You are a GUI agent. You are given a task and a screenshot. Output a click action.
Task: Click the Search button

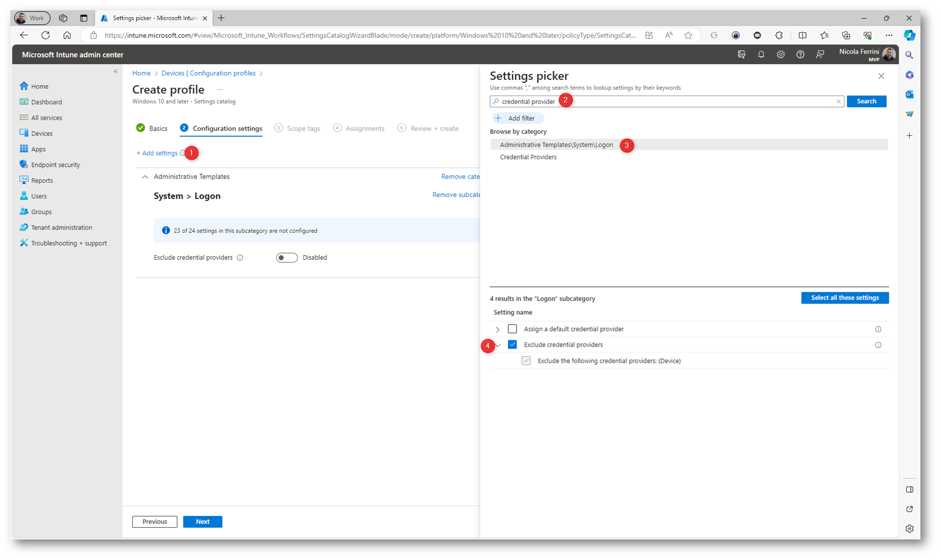pyautogui.click(x=866, y=101)
